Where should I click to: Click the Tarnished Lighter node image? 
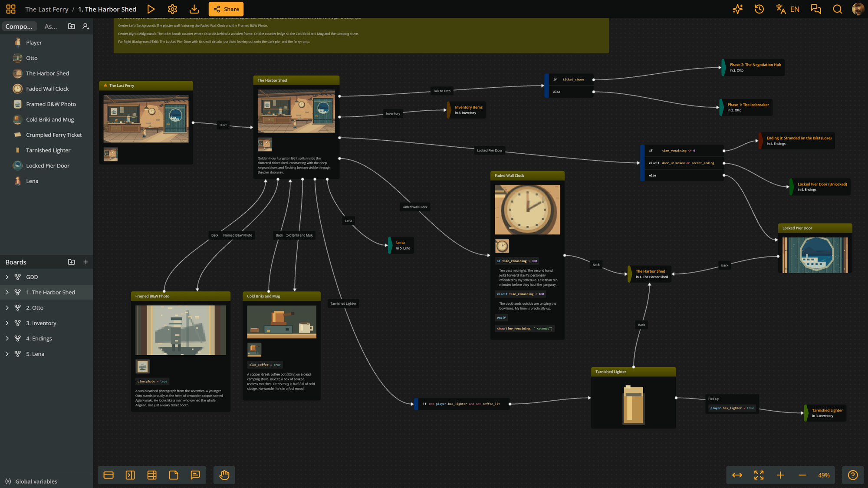tap(633, 404)
